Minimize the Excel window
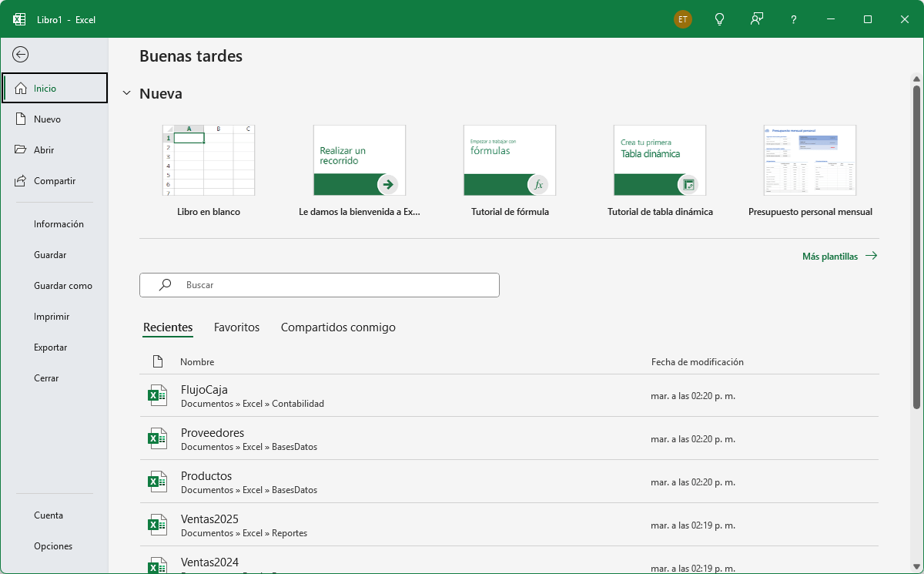This screenshot has width=924, height=574. pyautogui.click(x=831, y=19)
